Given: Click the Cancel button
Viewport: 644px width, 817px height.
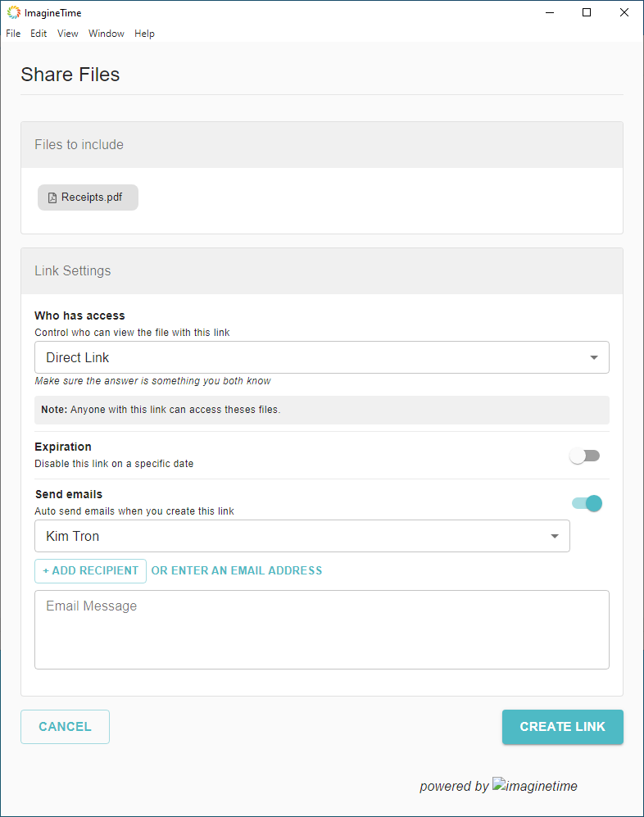Looking at the screenshot, I should click(x=65, y=727).
